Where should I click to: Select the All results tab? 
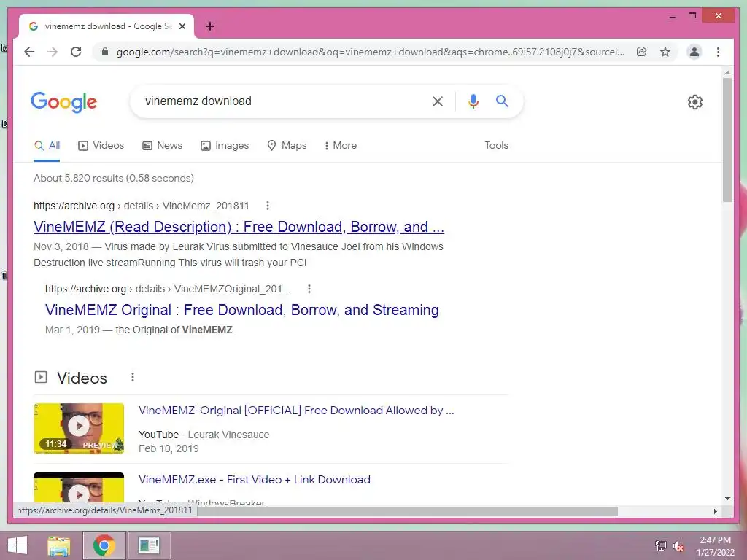(47, 145)
